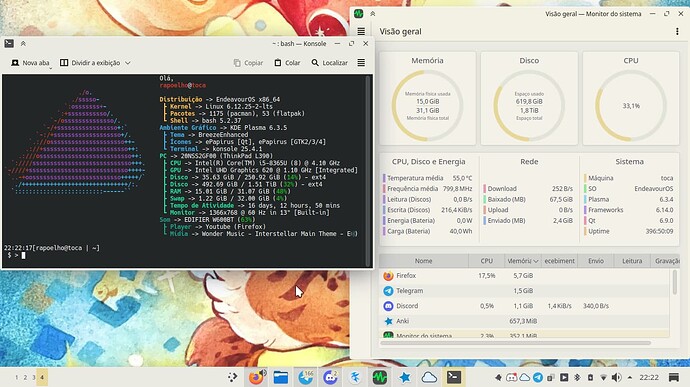Click the CPU usage ring chart
Viewport: 690px width, 387px height.
(x=631, y=106)
